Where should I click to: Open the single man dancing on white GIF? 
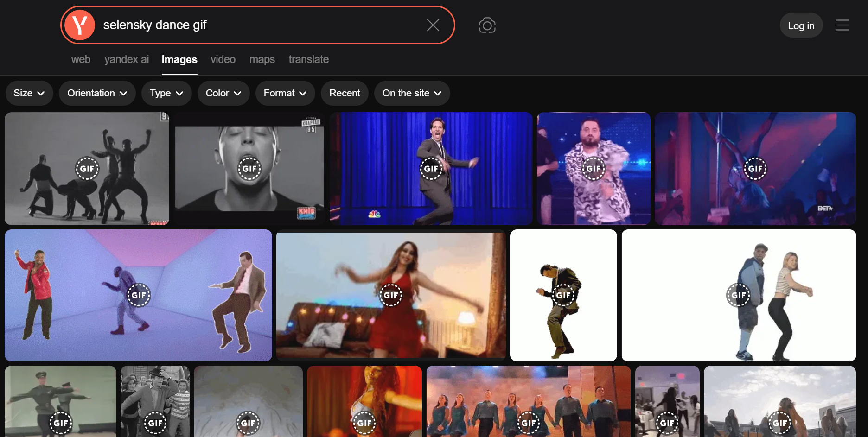563,295
